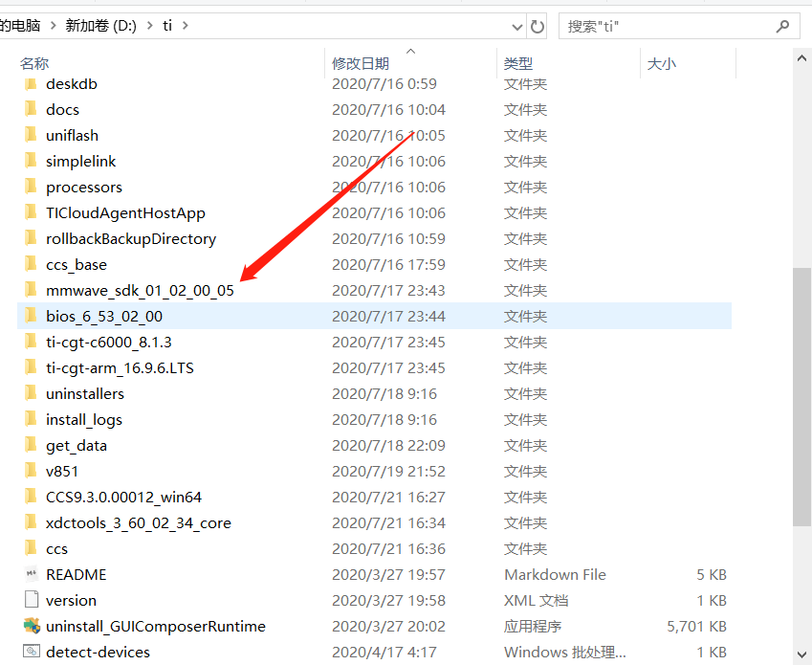Select the README file name

[x=77, y=574]
